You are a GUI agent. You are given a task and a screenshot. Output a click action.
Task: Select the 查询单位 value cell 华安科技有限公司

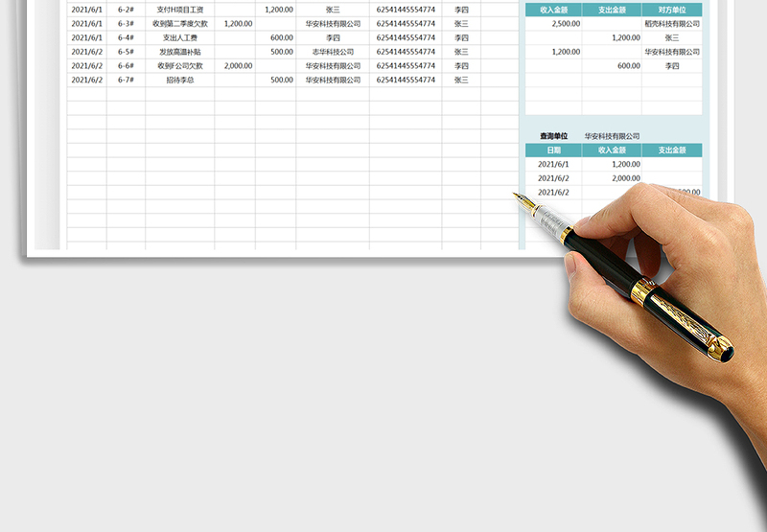pos(612,136)
